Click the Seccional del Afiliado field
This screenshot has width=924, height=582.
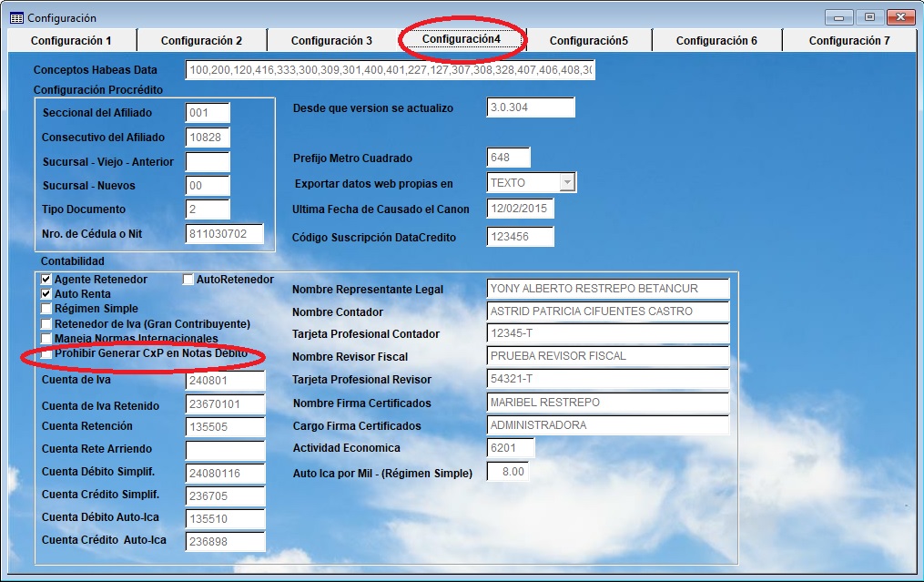tap(208, 113)
